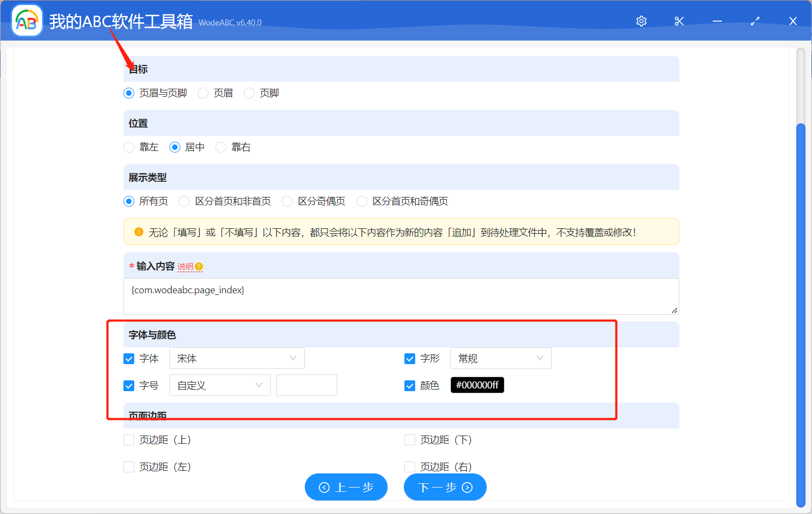The image size is (812, 514).
Task: Select the 靠右 position option
Action: click(x=220, y=147)
